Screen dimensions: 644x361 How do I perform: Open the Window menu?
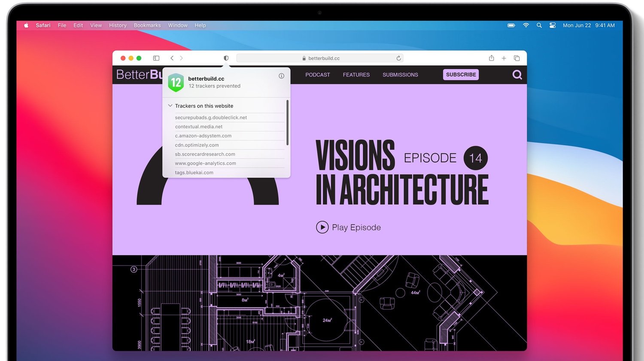[178, 25]
